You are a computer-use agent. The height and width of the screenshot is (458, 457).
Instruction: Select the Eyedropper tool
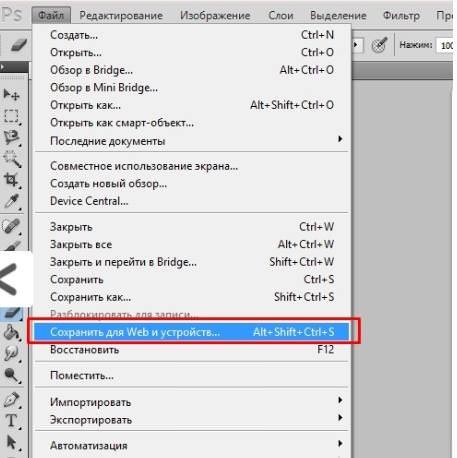(11, 201)
